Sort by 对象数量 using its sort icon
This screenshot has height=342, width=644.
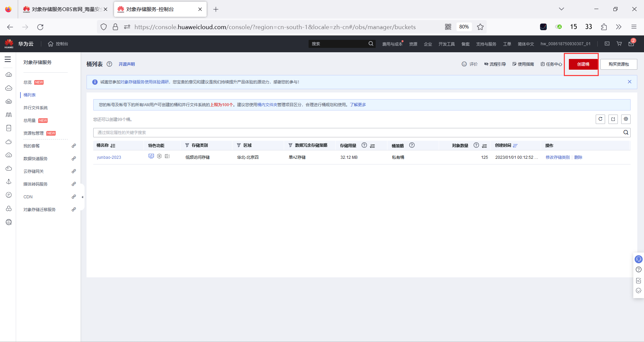pyautogui.click(x=484, y=146)
